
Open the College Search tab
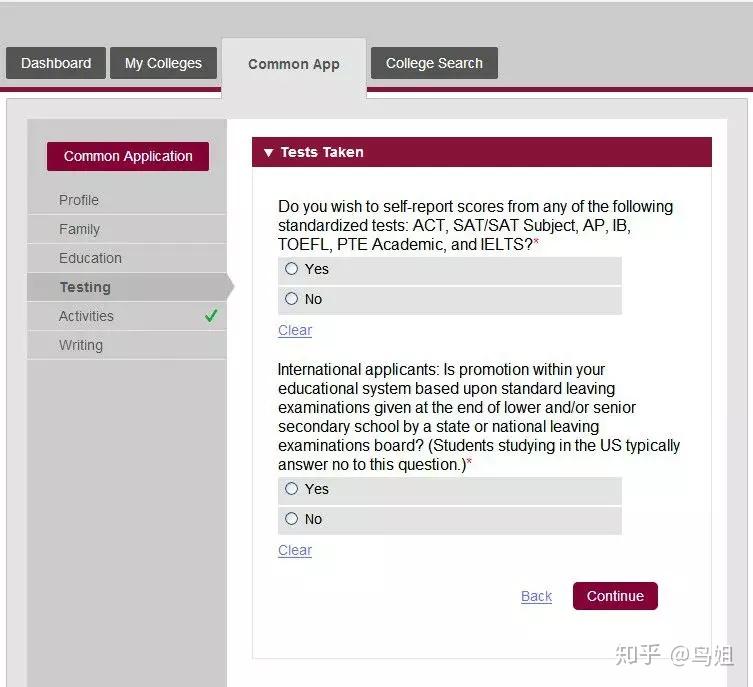[x=434, y=63]
